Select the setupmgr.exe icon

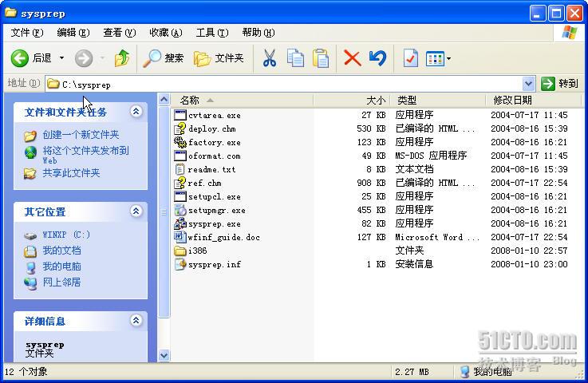point(180,210)
